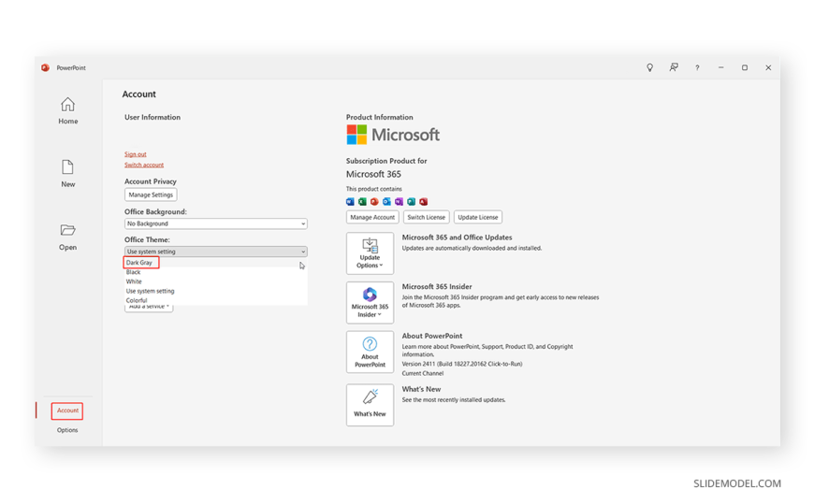Screen dimensions: 814x504
Task: Click the Word app icon
Action: pyautogui.click(x=350, y=201)
